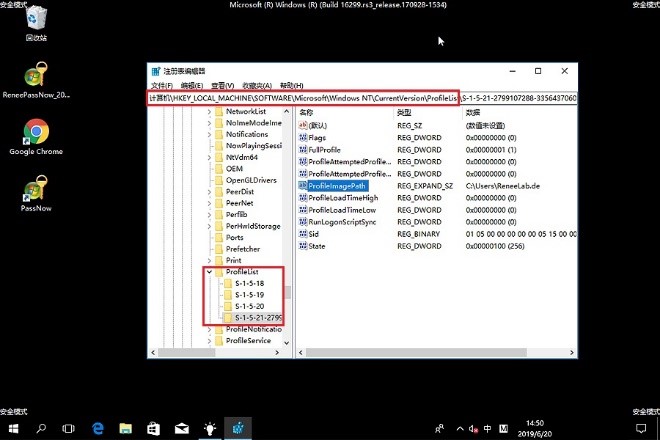Click tree pane scroll up arrow
This screenshot has height=440, width=660.
[287, 112]
